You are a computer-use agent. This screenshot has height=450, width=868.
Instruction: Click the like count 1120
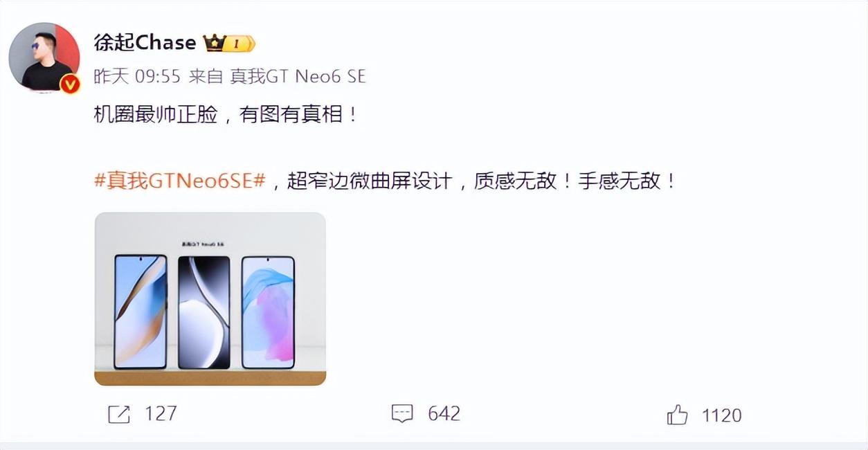coord(721,415)
